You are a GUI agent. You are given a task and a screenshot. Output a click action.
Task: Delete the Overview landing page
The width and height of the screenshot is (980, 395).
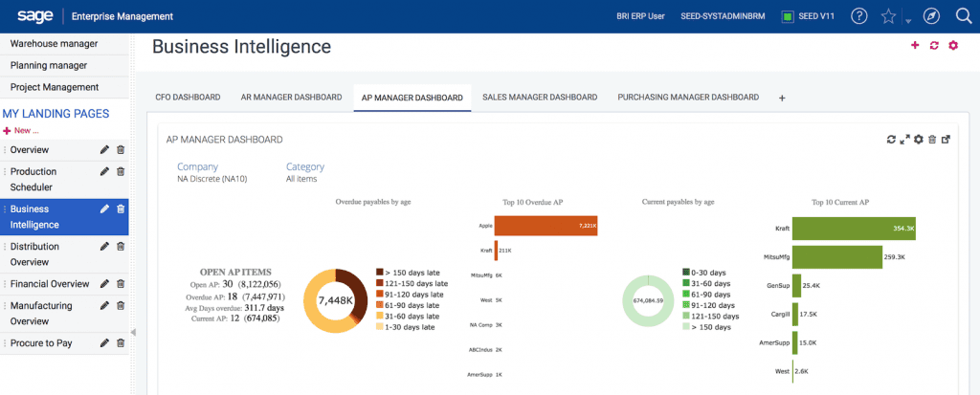(121, 150)
